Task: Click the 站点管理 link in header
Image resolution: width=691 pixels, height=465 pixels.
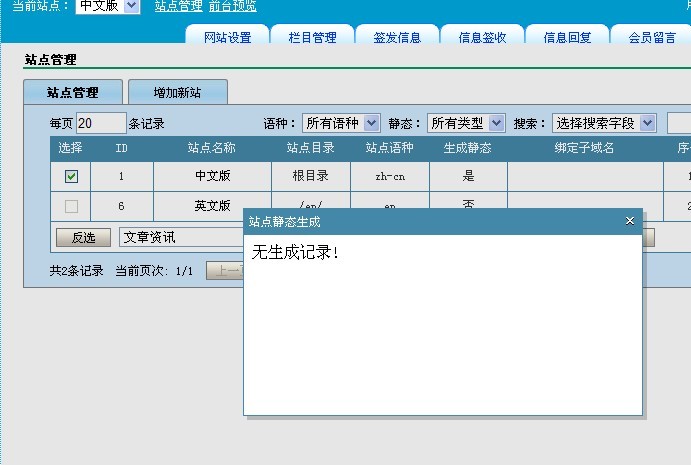Action: 178,6
